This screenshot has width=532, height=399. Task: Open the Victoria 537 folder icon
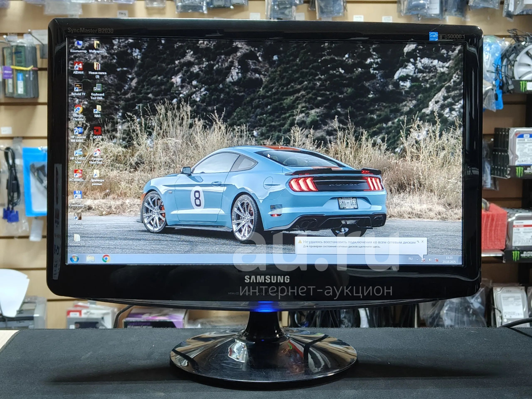77,238
